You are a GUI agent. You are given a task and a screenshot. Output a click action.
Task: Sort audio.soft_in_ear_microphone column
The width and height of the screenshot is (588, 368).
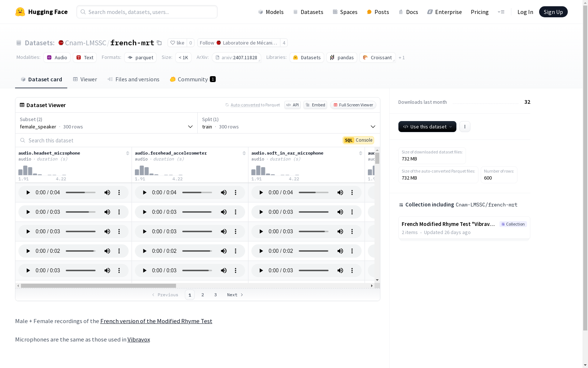[361, 153]
